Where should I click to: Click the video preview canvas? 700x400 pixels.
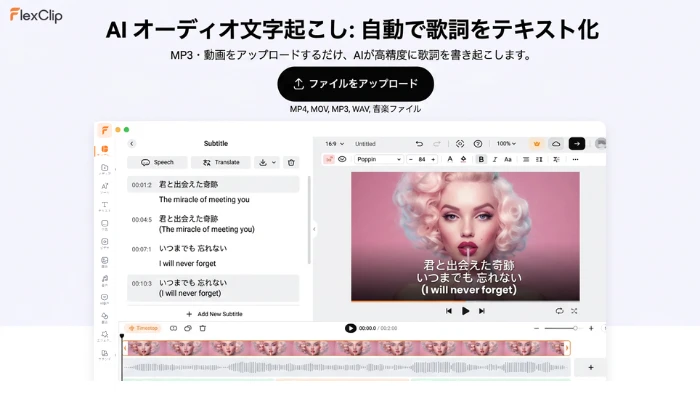(465, 237)
